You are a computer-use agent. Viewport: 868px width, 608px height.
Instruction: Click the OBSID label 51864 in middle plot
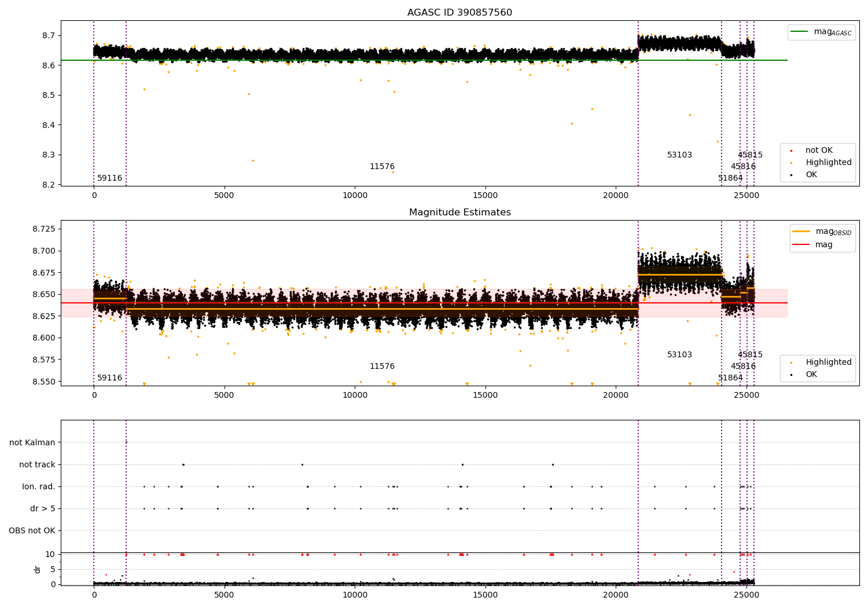730,378
